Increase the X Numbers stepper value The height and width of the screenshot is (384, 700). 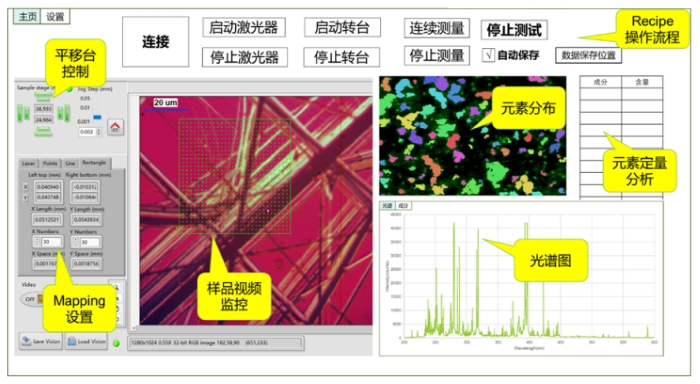point(37,239)
